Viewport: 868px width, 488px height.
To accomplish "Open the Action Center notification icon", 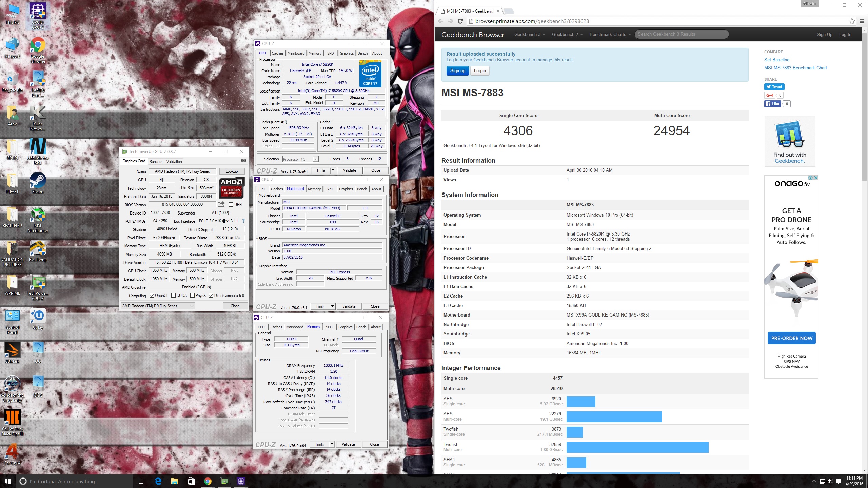I will click(x=839, y=481).
